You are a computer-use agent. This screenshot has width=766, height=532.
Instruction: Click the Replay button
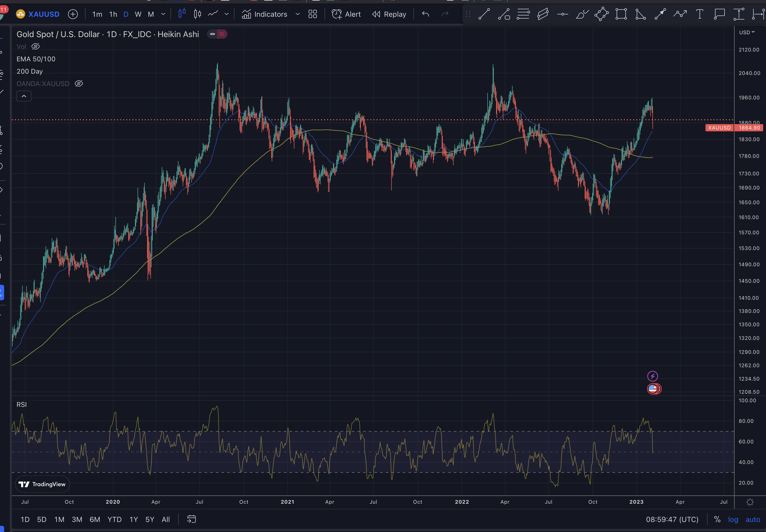389,14
